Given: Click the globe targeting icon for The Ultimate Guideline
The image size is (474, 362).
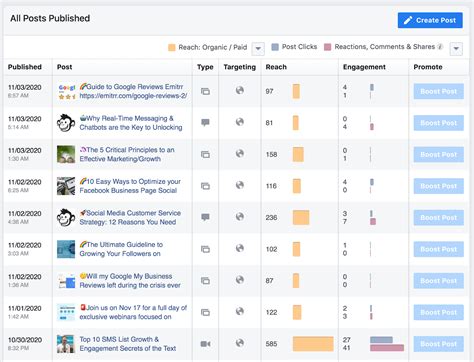Looking at the screenshot, I should [240, 248].
